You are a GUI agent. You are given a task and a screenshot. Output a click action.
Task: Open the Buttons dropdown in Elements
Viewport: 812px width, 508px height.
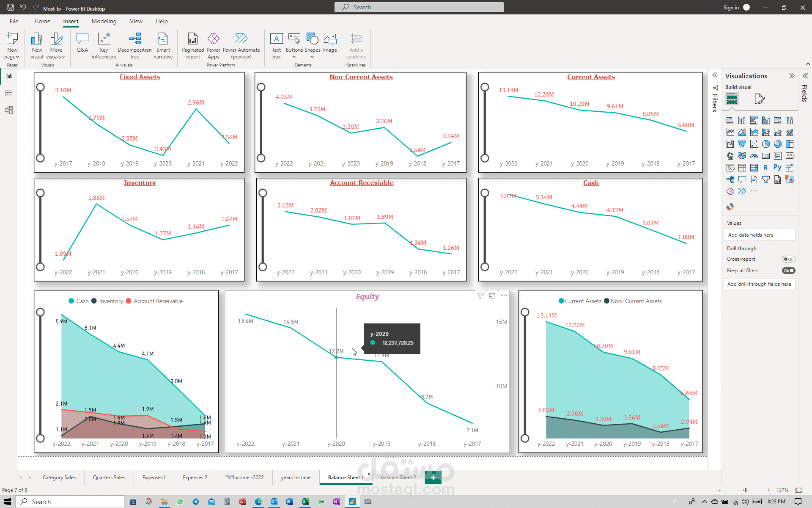(294, 57)
